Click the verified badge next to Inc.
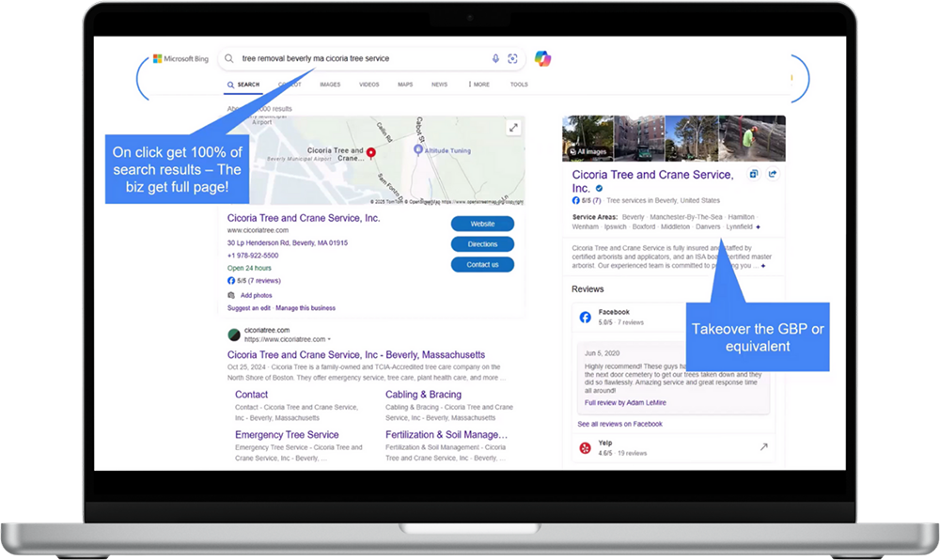The width and height of the screenshot is (940, 560). point(599,188)
